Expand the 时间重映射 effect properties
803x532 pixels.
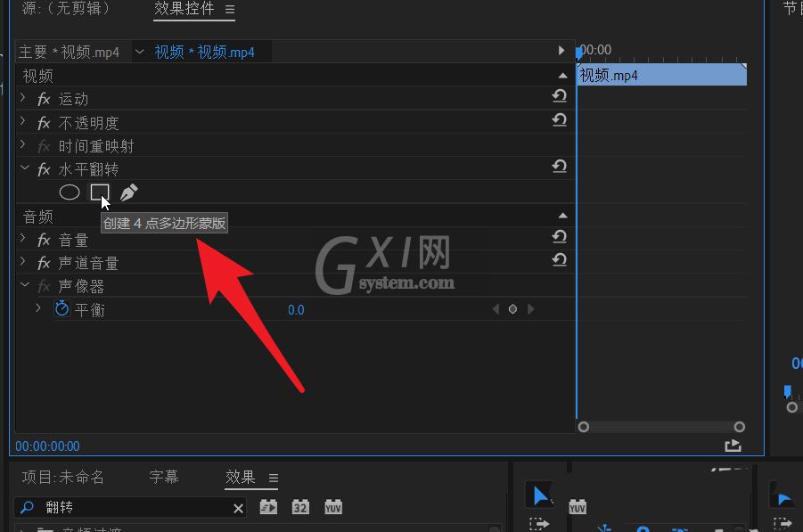click(22, 144)
